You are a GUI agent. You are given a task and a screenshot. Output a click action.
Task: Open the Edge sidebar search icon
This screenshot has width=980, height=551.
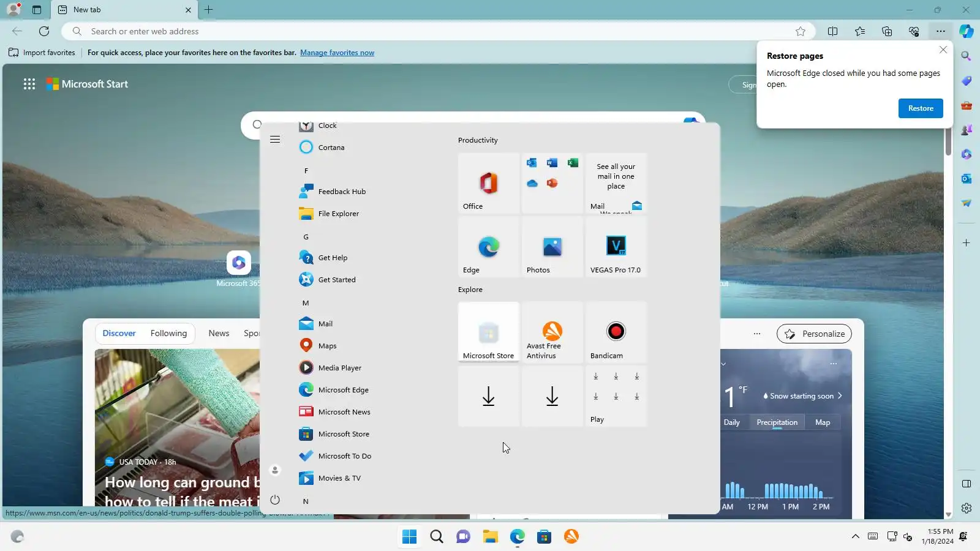(x=967, y=56)
